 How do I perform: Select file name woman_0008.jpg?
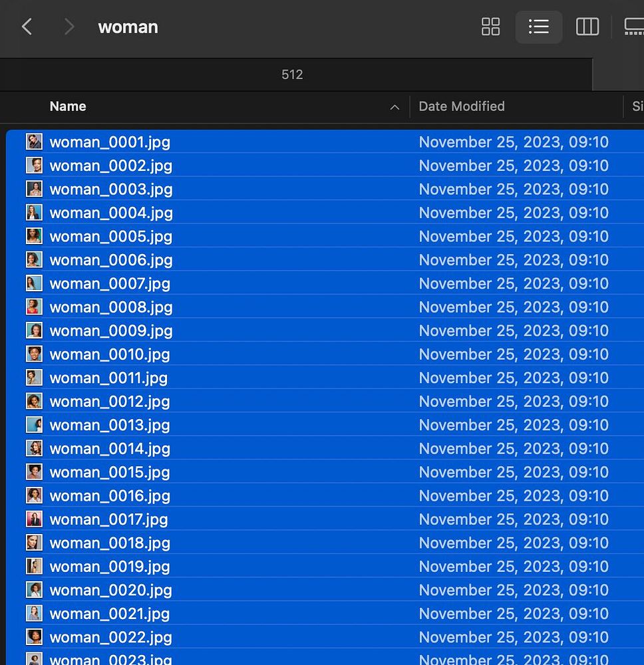tap(111, 307)
